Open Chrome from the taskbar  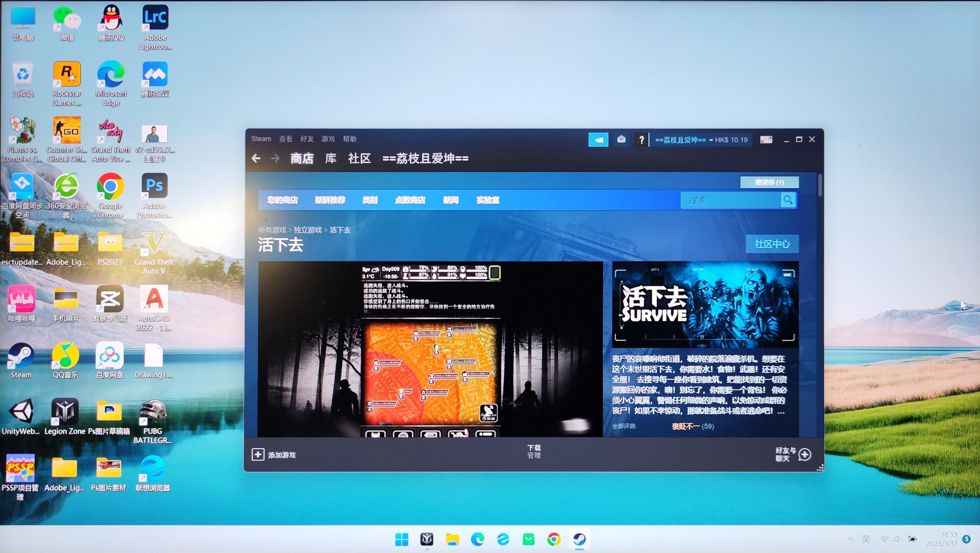554,539
